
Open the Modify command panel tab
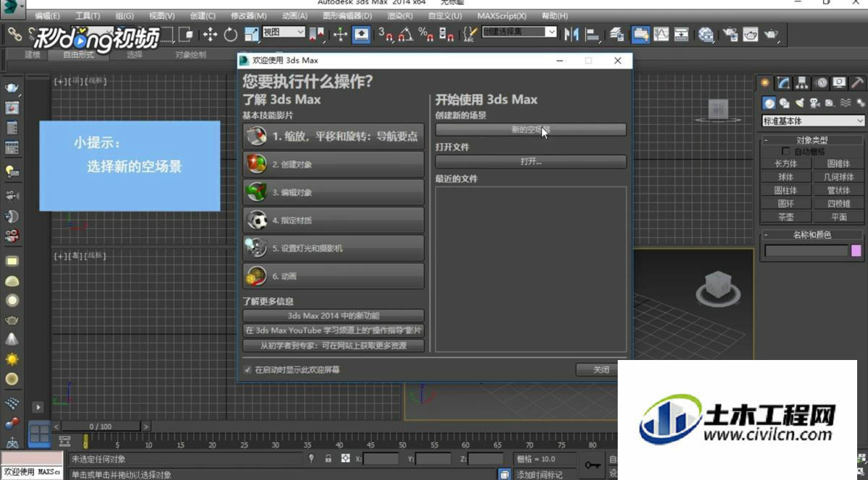coord(783,82)
